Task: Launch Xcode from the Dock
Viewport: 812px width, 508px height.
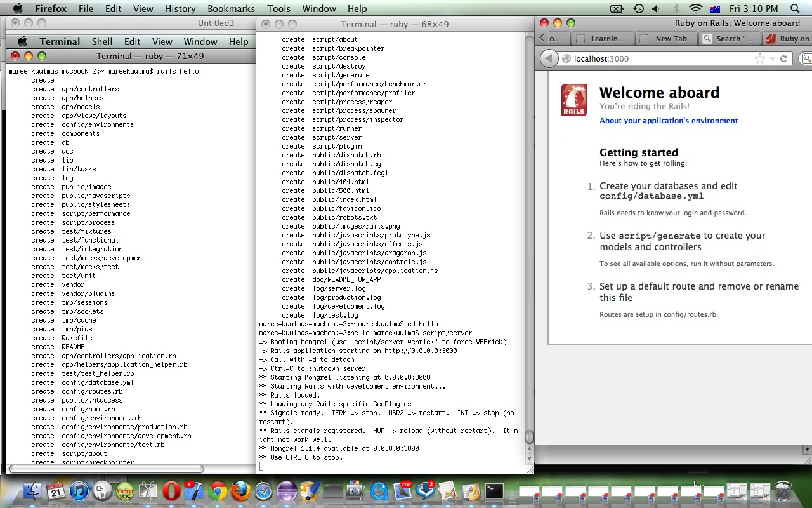Action: point(194,491)
